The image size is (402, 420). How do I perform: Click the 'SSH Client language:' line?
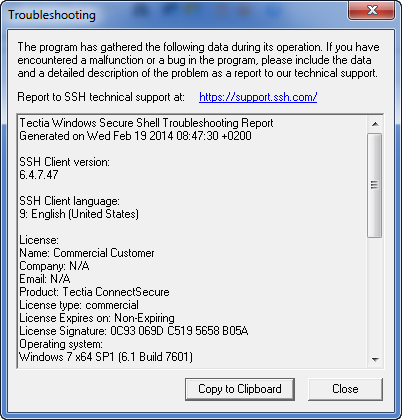[x=69, y=201]
